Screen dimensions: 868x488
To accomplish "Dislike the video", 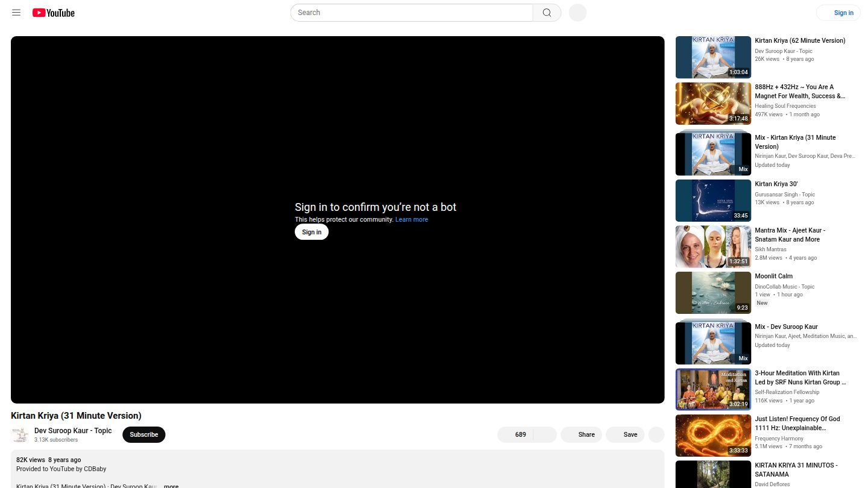I will 545,434.
